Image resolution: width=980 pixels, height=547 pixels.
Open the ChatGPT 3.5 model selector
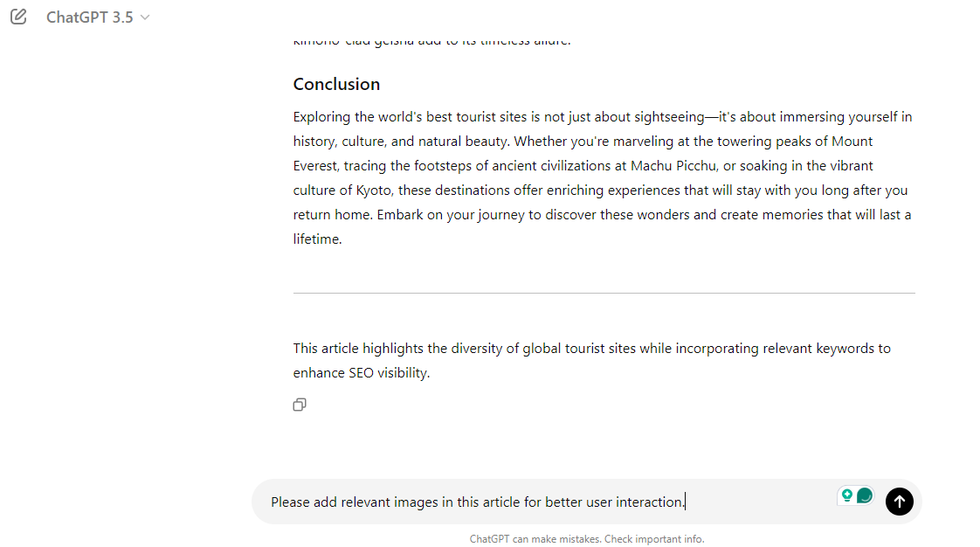tap(98, 17)
